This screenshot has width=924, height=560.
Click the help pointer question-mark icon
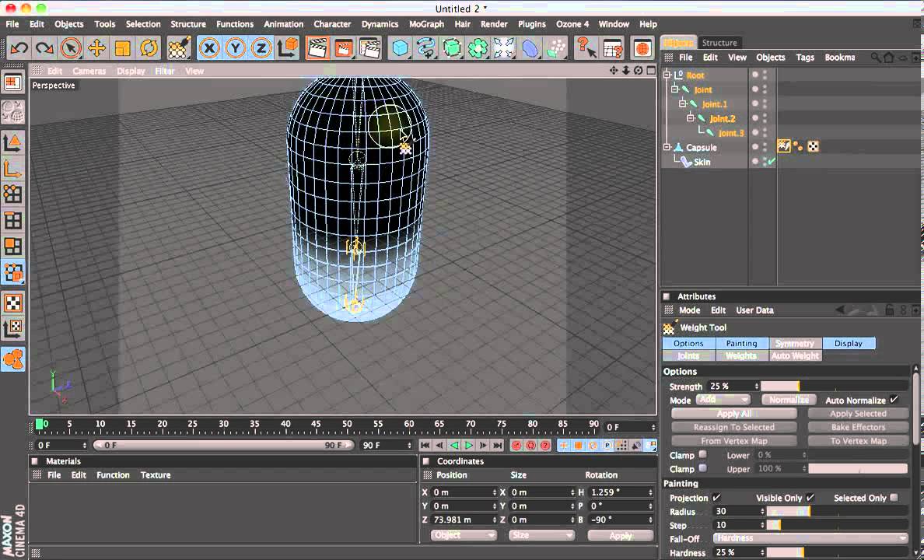tap(585, 48)
